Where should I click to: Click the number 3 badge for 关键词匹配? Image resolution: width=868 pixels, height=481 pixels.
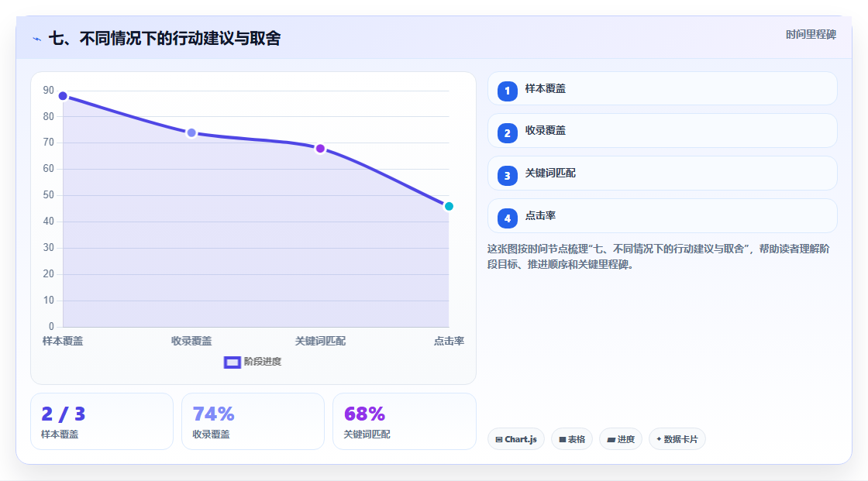pos(507,176)
